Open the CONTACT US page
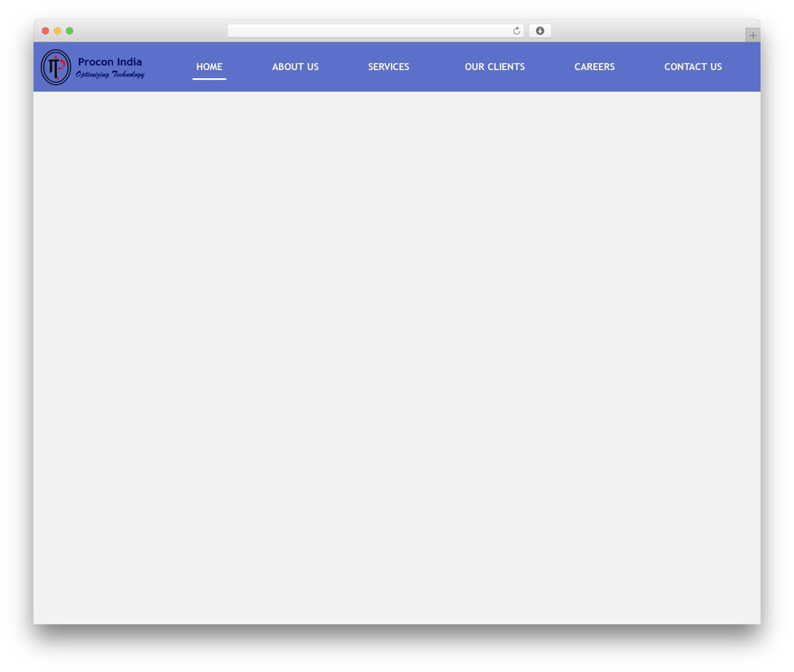 pyautogui.click(x=693, y=67)
